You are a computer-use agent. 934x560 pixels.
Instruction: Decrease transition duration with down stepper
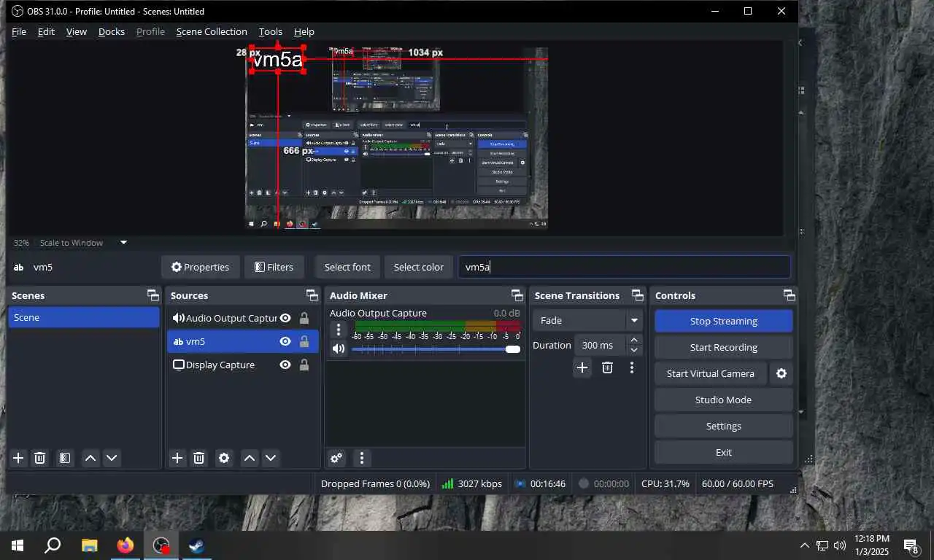pos(634,350)
